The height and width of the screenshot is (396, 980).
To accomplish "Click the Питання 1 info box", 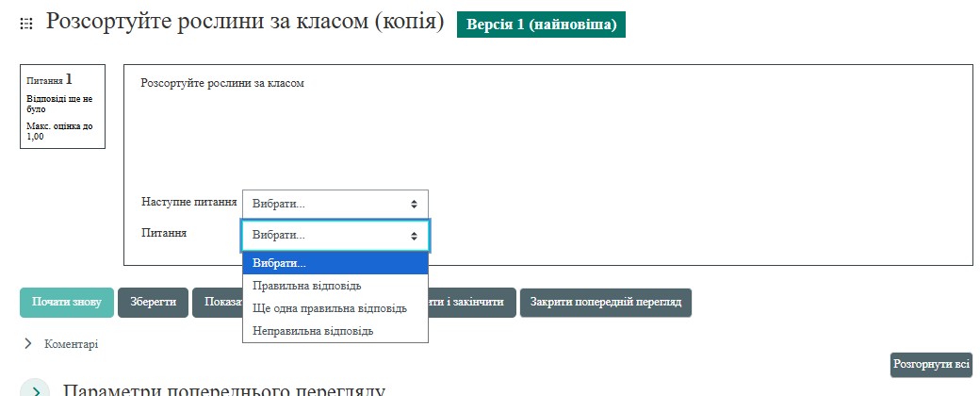I will [62, 107].
